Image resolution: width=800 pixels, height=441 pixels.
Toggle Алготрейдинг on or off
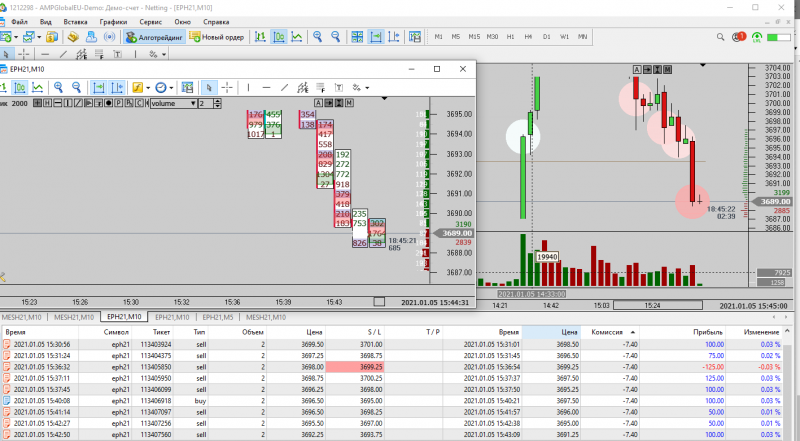click(x=154, y=37)
